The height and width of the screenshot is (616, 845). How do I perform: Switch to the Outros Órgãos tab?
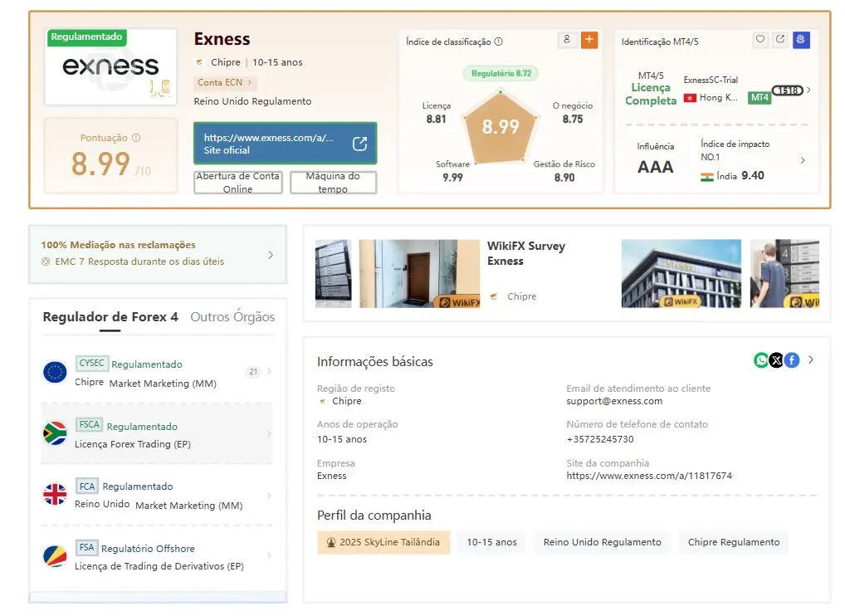point(232,317)
